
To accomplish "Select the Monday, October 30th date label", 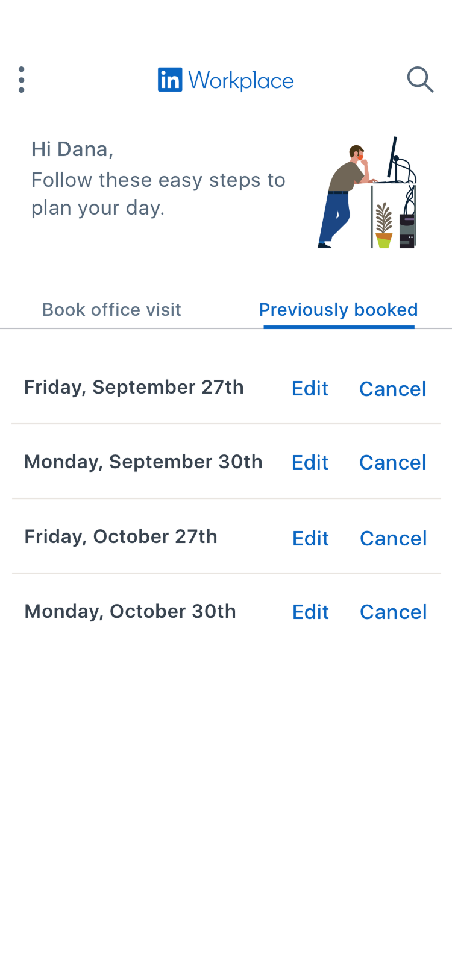I will [x=130, y=611].
